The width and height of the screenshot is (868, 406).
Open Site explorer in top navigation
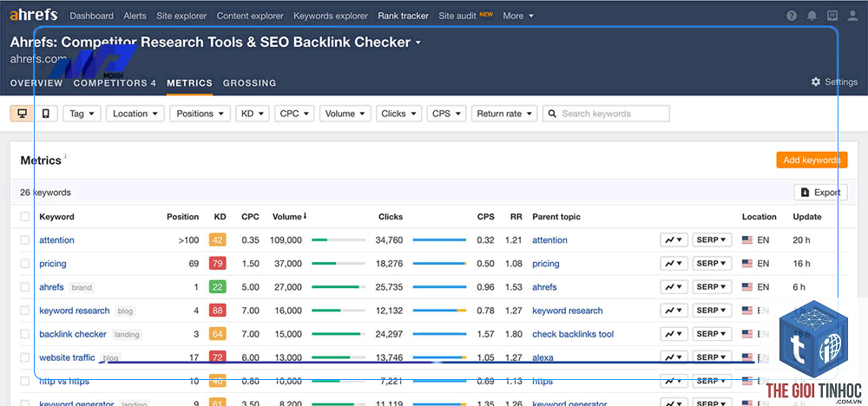click(x=181, y=16)
